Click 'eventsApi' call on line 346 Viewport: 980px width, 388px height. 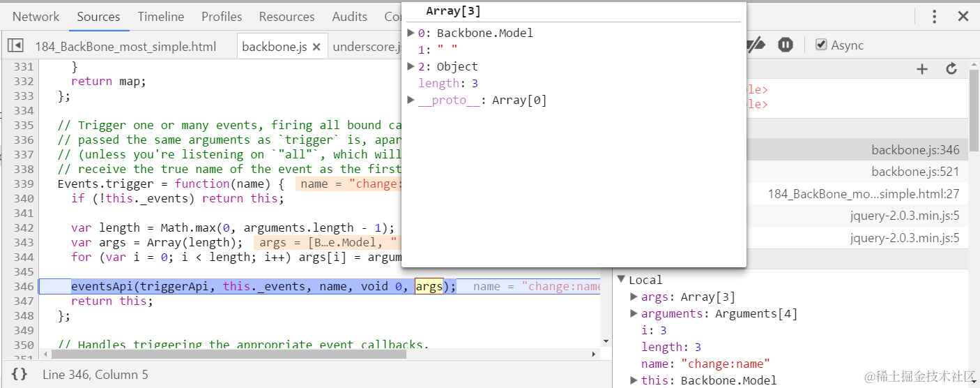[102, 286]
